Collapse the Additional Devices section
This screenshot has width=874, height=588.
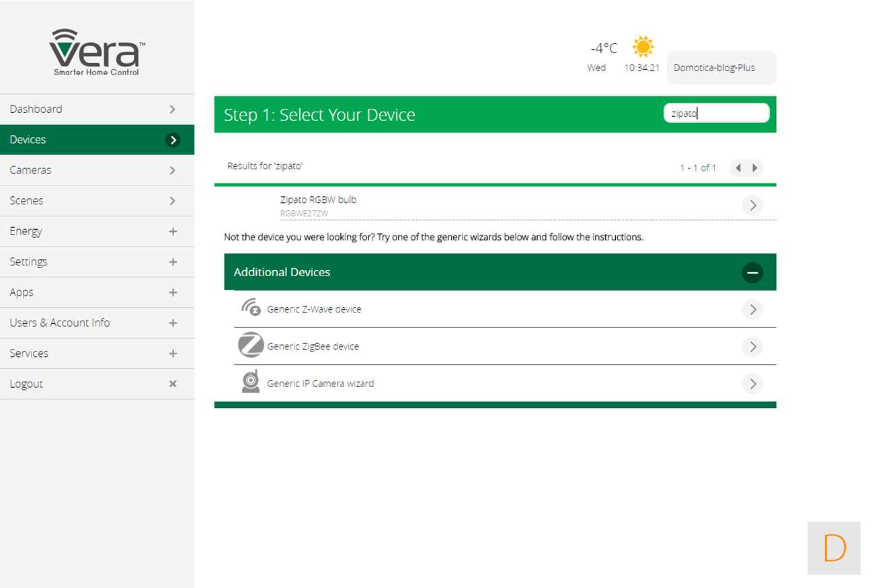[752, 272]
